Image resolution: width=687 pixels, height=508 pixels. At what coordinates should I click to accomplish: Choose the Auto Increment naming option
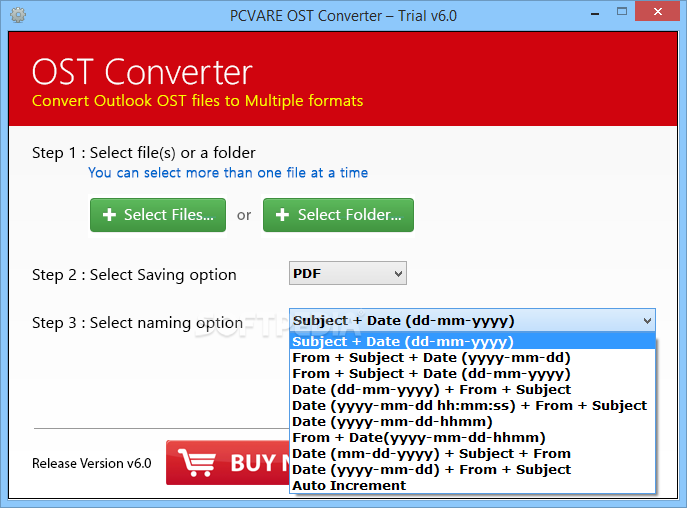(x=472, y=485)
